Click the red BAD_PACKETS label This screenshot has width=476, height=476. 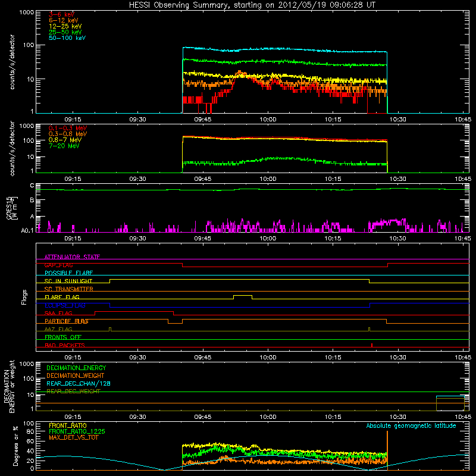(65, 345)
